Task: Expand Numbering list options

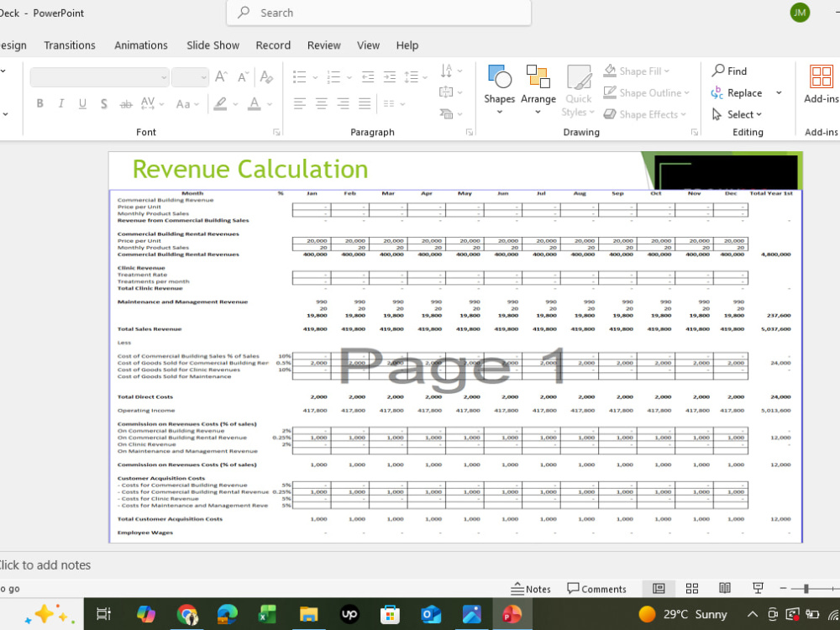Action: tap(349, 77)
